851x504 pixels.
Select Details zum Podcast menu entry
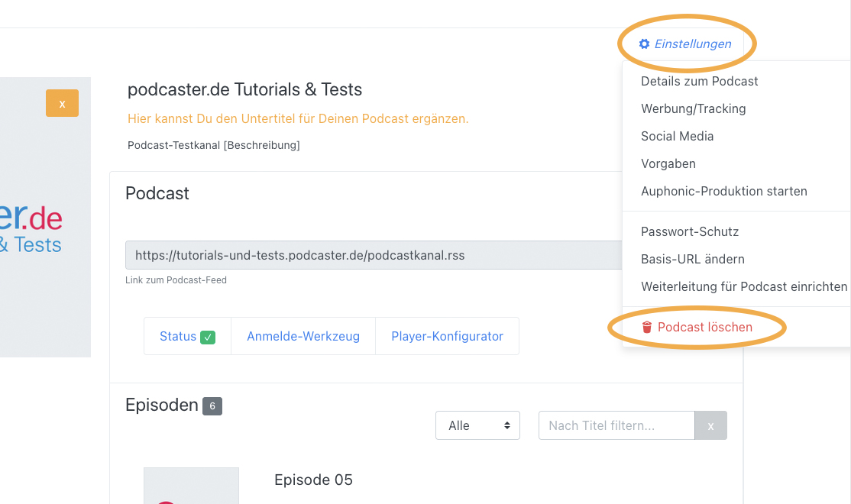click(699, 82)
